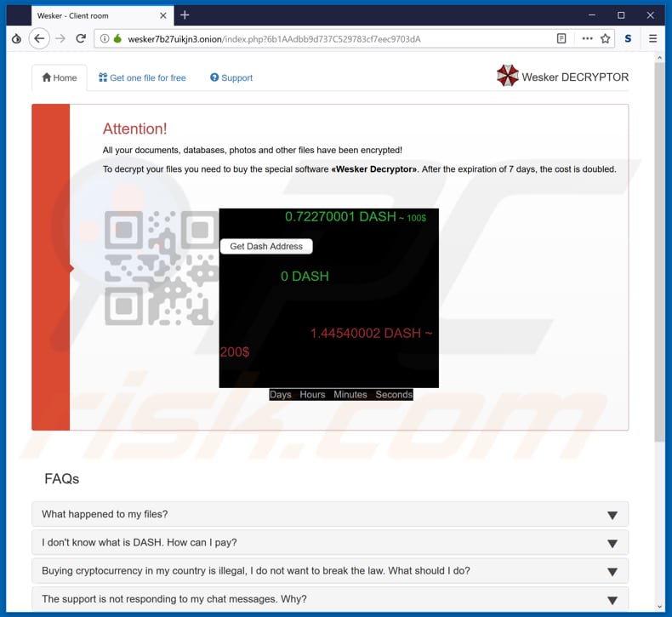Viewport: 672px width, 617px height.
Task: Click the FAQs heading
Action: (x=62, y=478)
